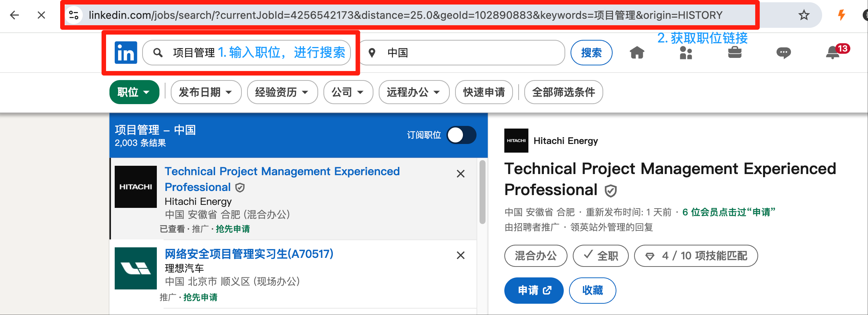Stop loading with the browser X button
Viewport: 868px width, 315px height.
click(x=41, y=15)
